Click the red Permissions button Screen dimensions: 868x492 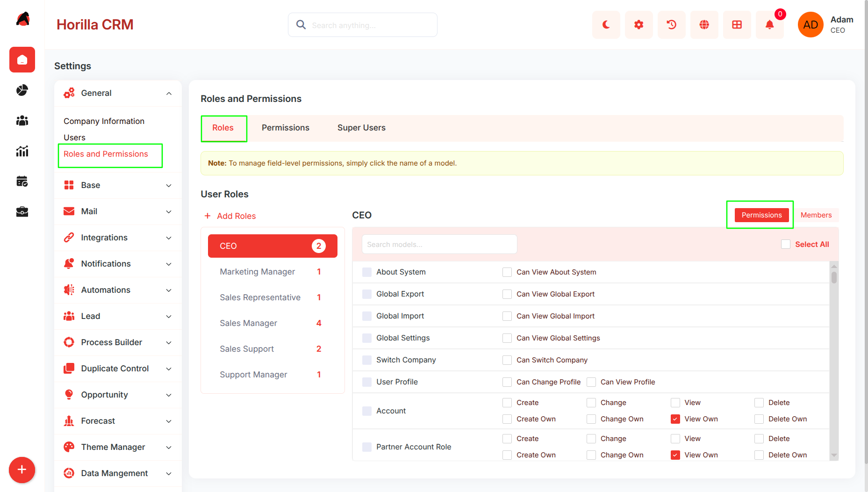click(x=761, y=215)
